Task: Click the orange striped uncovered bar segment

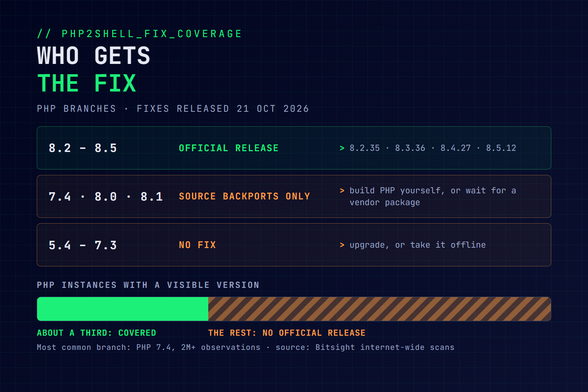Action: click(x=379, y=309)
